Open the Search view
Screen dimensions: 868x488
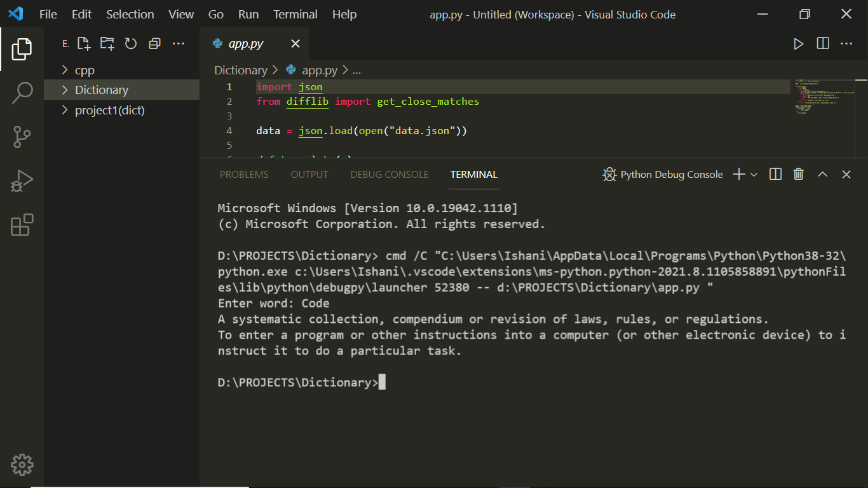pyautogui.click(x=22, y=92)
